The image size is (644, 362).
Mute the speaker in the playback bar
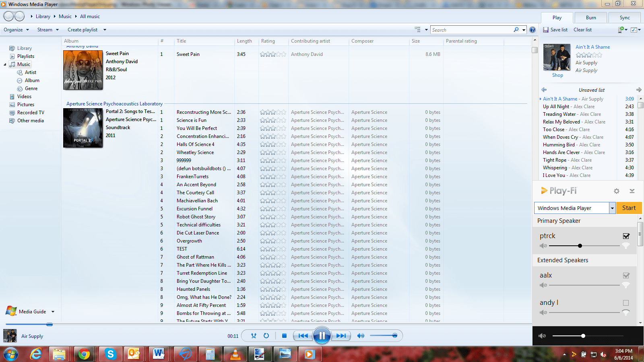(361, 335)
